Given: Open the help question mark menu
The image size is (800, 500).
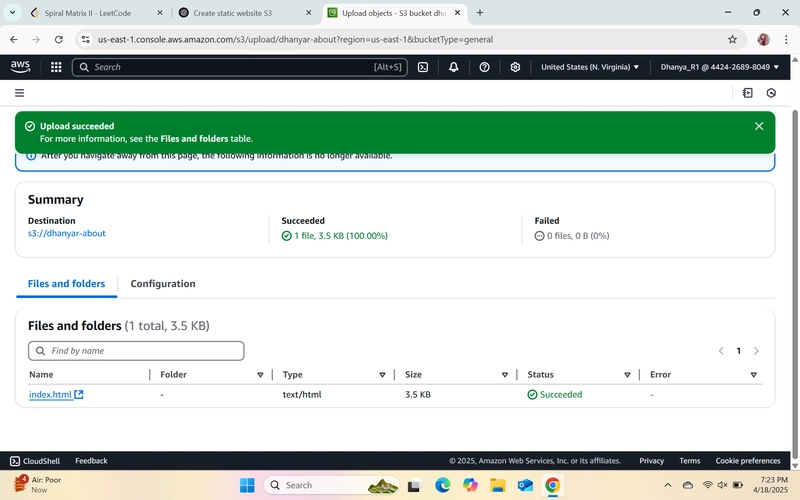Looking at the screenshot, I should [x=485, y=67].
